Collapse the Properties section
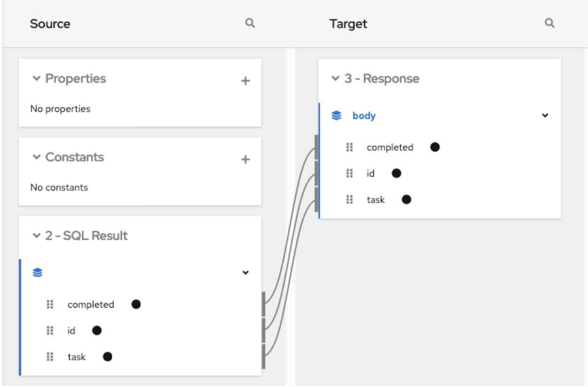This screenshot has height=387, width=588. [37, 78]
